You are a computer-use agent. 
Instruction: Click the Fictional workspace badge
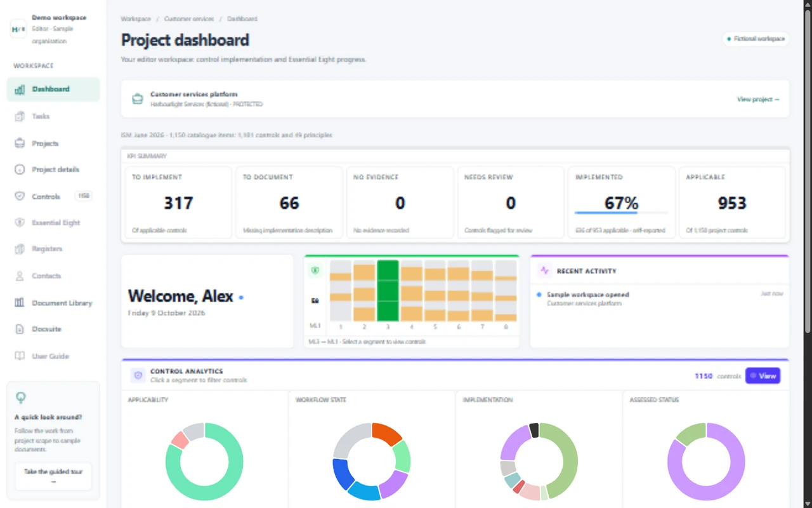(x=756, y=39)
